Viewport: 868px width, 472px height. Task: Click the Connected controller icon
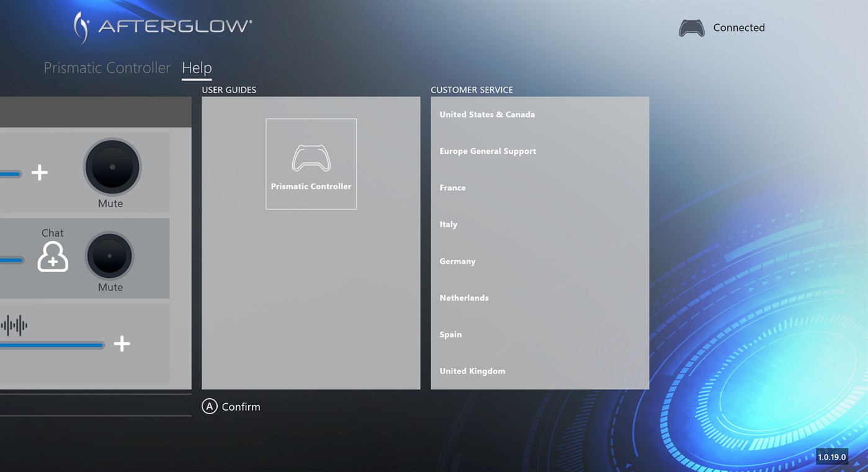pos(691,27)
